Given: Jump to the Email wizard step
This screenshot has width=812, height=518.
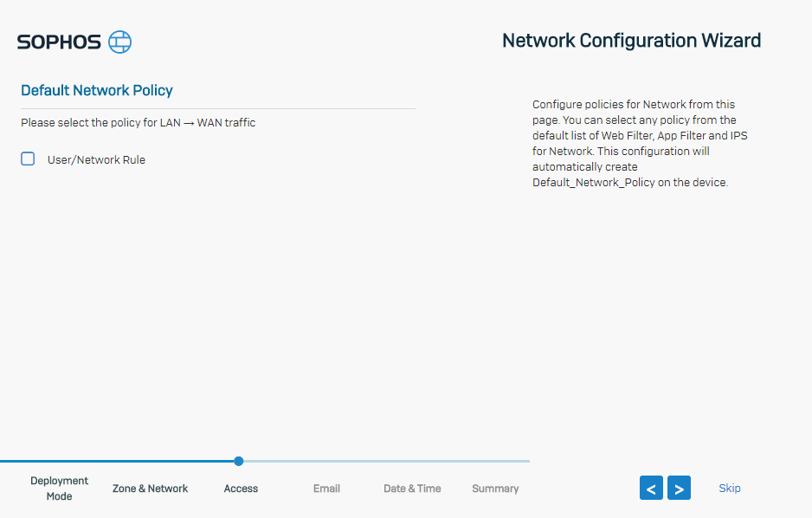Looking at the screenshot, I should 326,489.
